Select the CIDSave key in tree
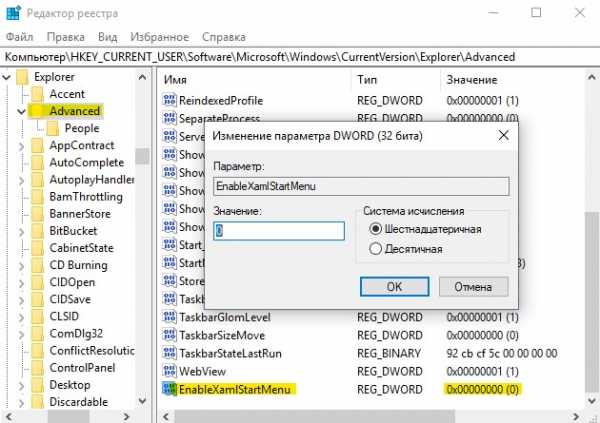This screenshot has height=423, width=600. point(70,299)
